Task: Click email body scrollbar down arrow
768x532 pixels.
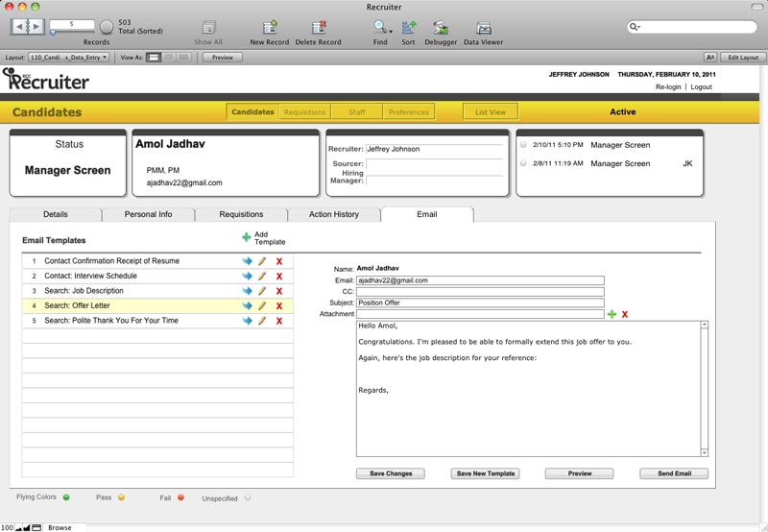Action: (x=705, y=452)
